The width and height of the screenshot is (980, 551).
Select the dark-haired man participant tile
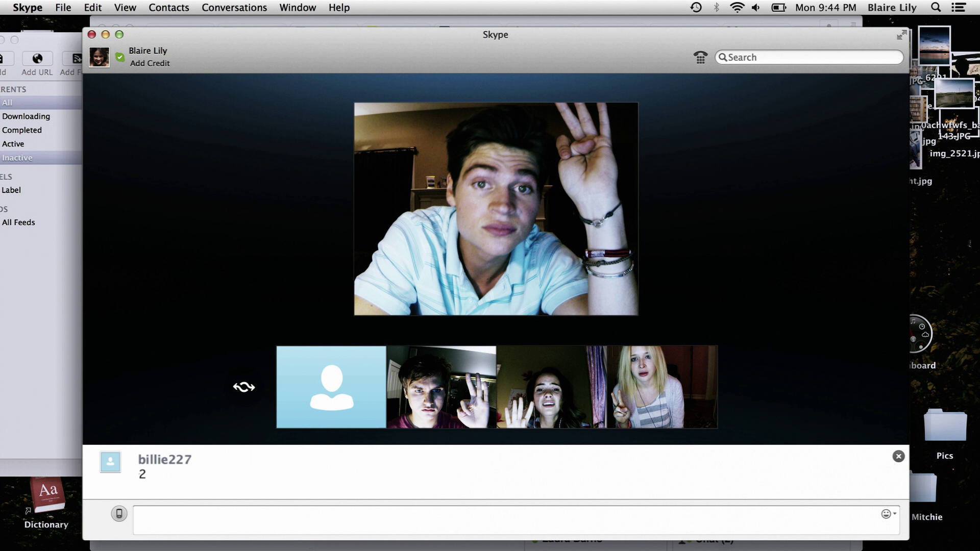coord(442,387)
